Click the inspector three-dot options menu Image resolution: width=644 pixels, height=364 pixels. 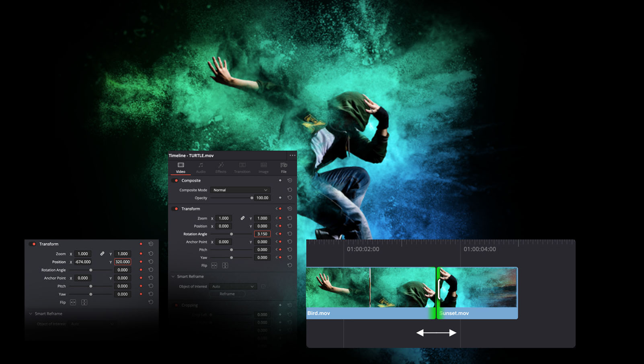tap(292, 155)
